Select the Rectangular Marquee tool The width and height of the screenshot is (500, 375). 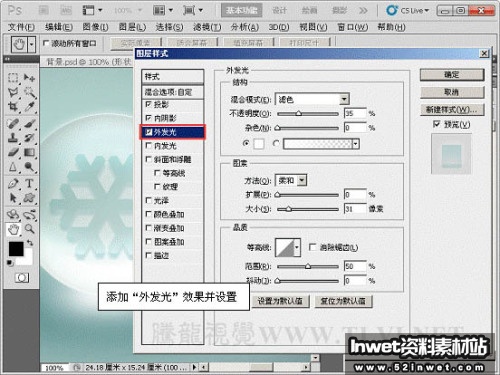[13, 78]
